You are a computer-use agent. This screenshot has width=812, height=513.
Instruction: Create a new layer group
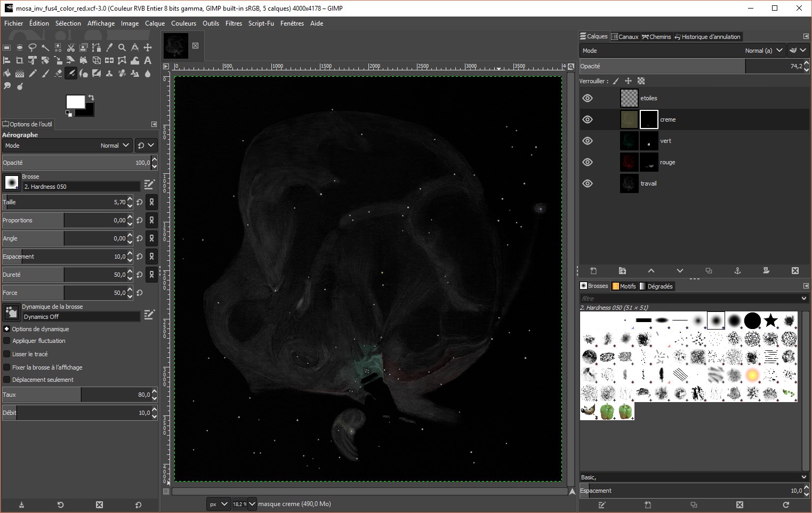(x=622, y=271)
